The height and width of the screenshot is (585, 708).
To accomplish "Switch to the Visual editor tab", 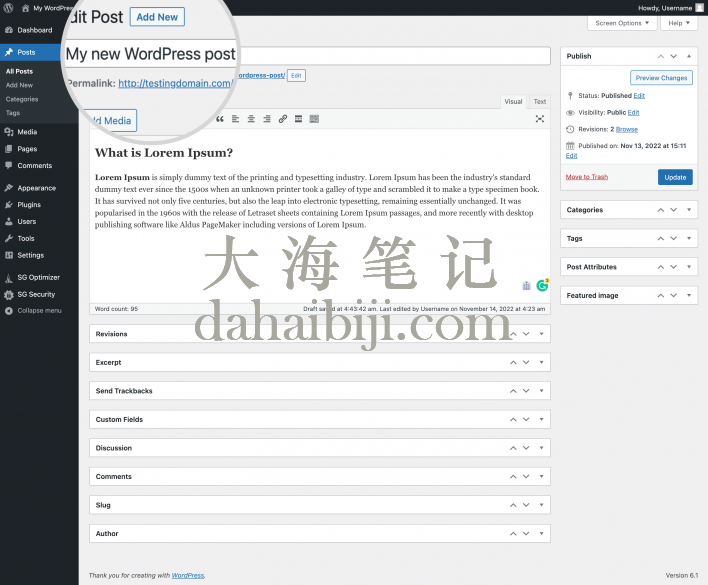I will click(x=513, y=102).
